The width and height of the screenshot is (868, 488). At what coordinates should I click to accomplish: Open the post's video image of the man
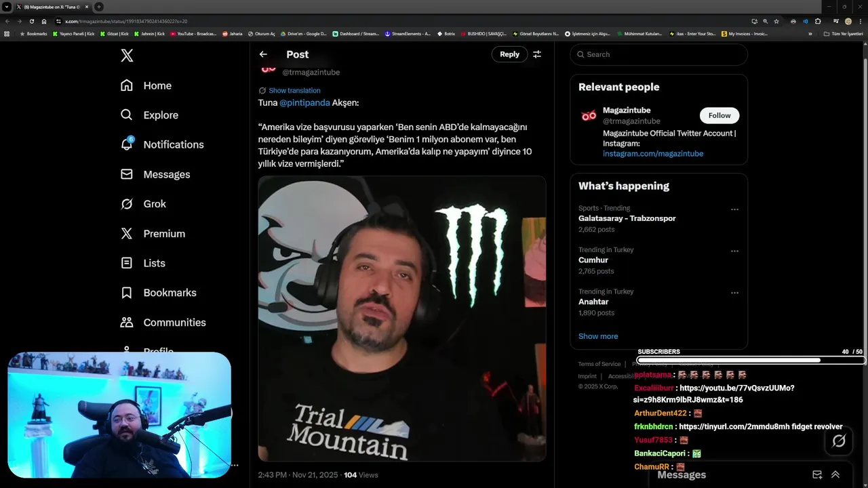tap(402, 319)
